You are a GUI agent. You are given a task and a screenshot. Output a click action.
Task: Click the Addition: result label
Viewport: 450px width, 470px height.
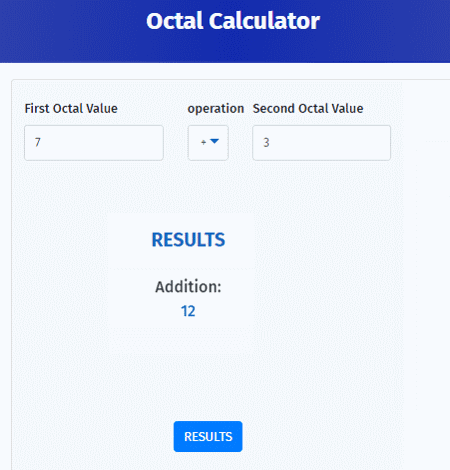pos(188,287)
